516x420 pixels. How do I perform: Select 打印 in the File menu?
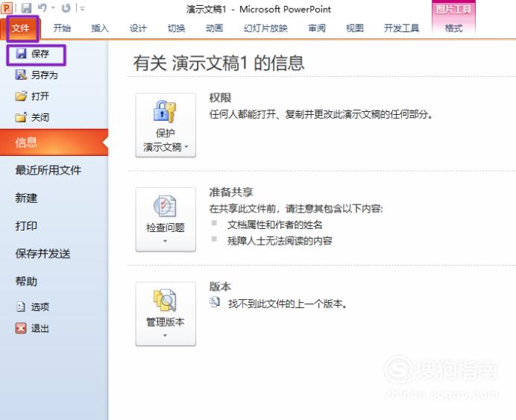(x=26, y=226)
